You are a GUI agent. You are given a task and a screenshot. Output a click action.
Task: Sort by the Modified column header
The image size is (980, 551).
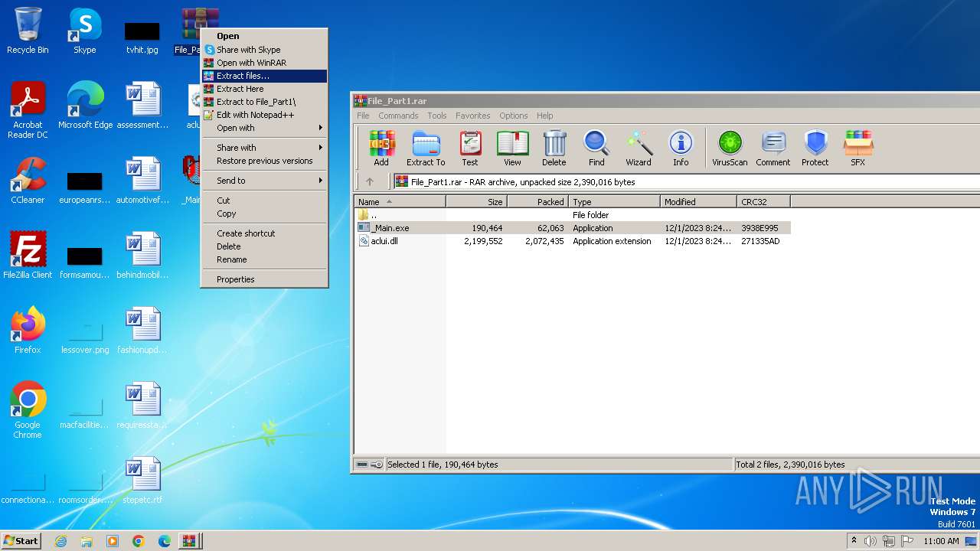point(699,202)
